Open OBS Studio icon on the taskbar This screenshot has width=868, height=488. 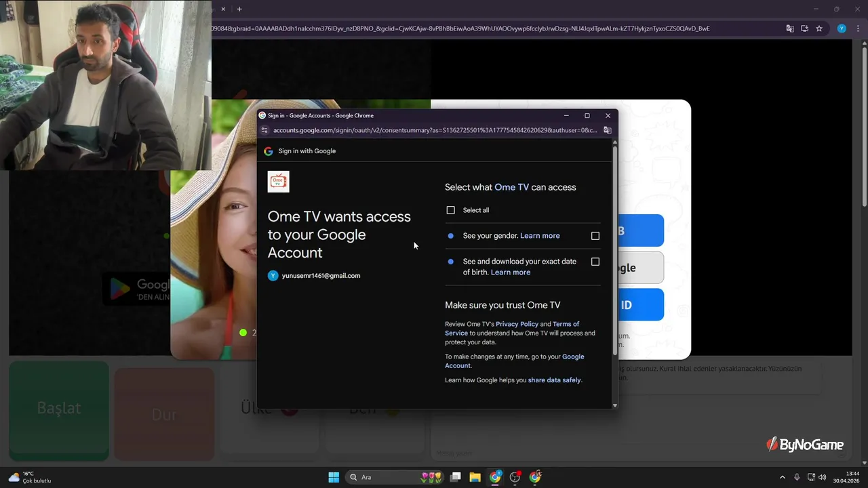515,477
